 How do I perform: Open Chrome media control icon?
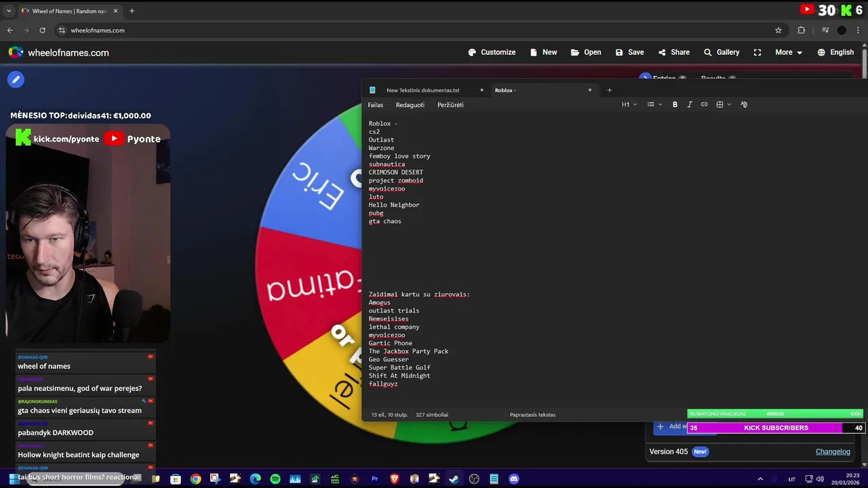825,30
